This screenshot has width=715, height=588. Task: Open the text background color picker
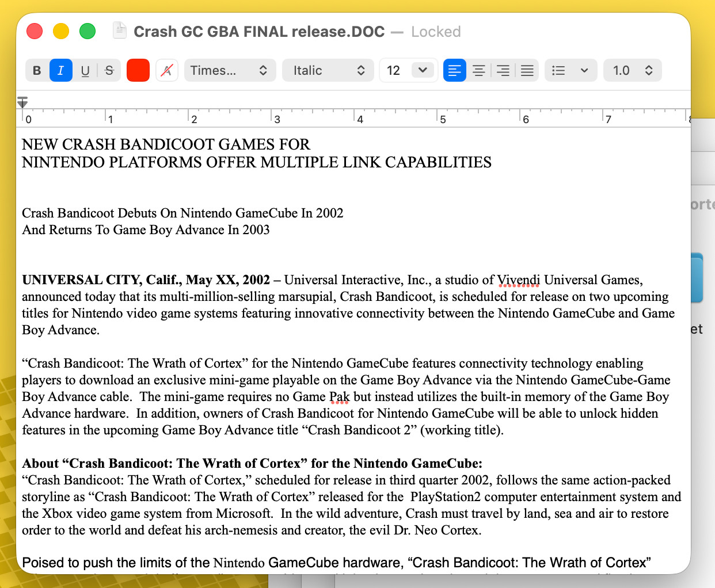pos(167,70)
